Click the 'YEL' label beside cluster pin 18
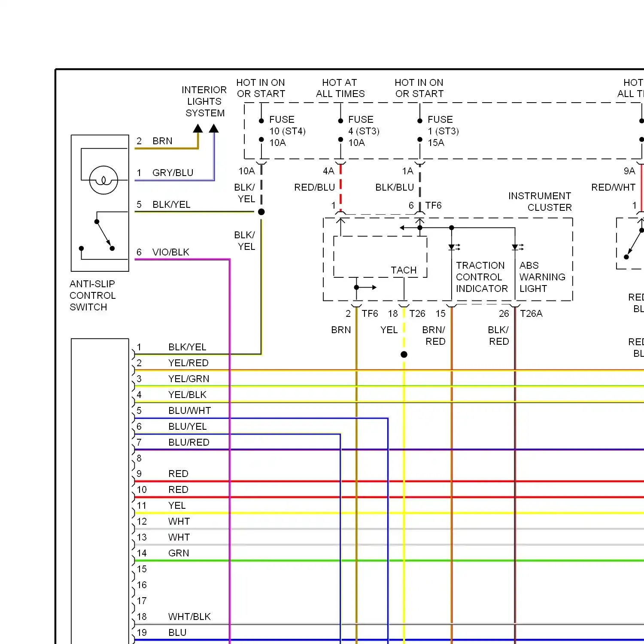Viewport: 644px width, 644px height. coord(389,330)
